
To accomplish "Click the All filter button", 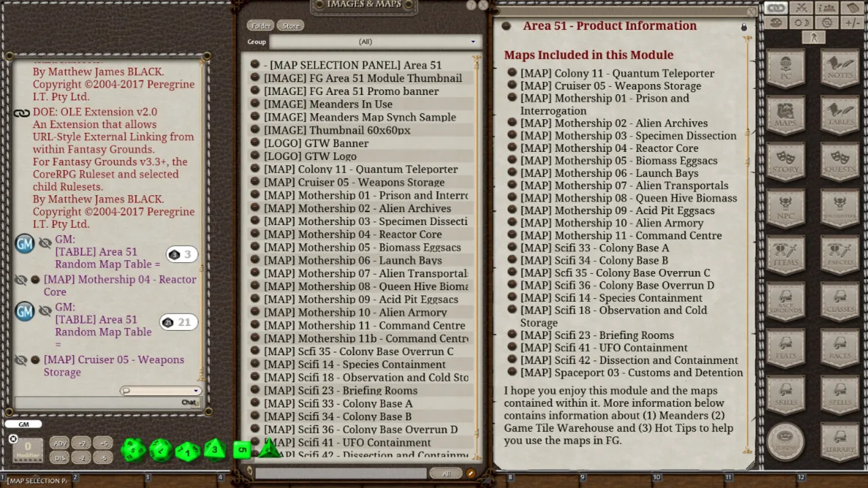I will click(446, 474).
